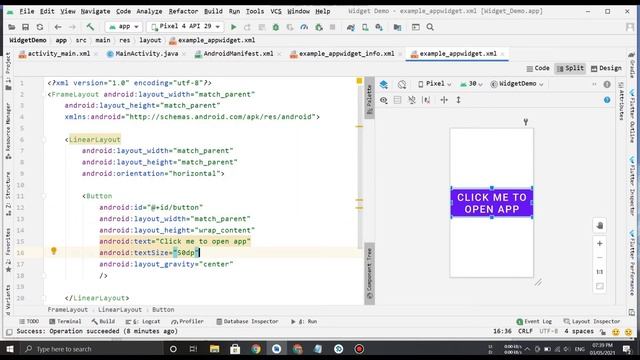Click the CRLF line separator status
640x360 pixels.
click(x=525, y=331)
